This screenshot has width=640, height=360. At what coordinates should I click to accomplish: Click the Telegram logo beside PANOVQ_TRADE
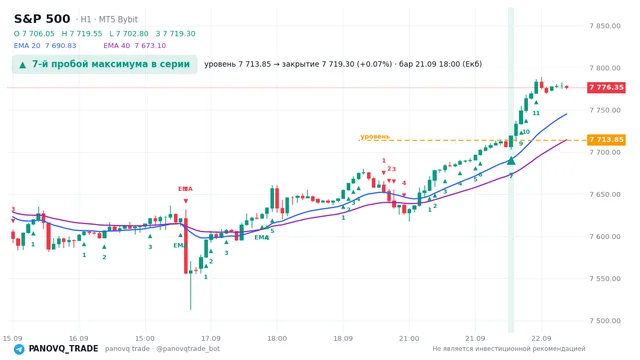19,349
